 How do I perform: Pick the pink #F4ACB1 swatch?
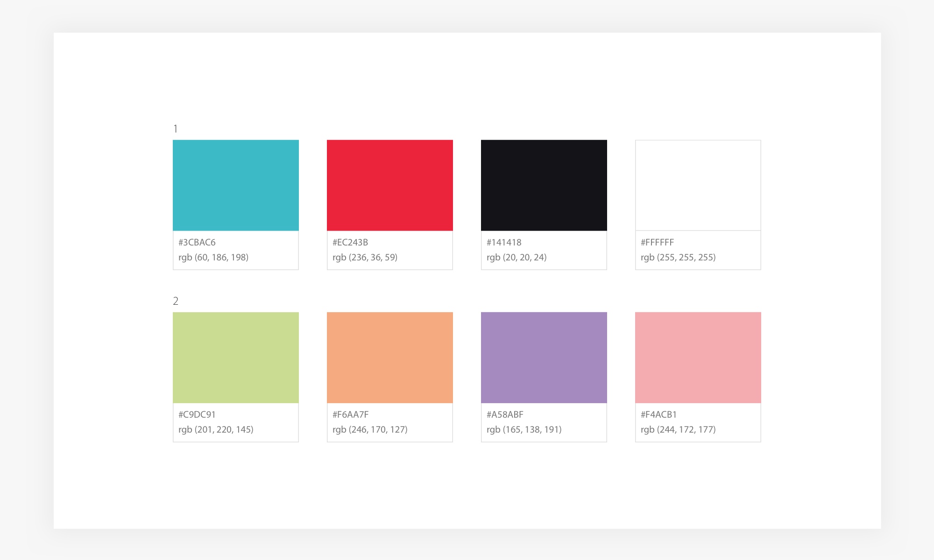pos(698,357)
